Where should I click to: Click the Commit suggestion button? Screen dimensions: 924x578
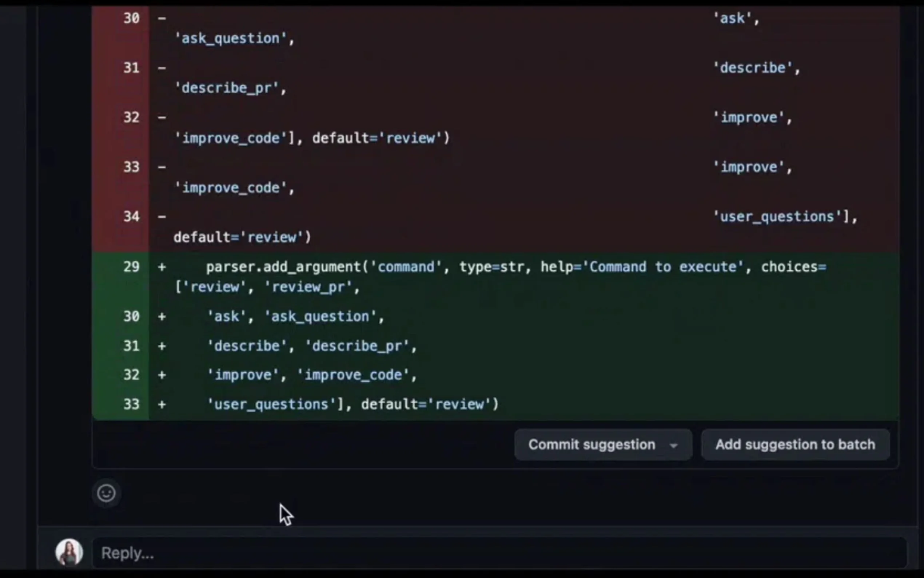591,444
